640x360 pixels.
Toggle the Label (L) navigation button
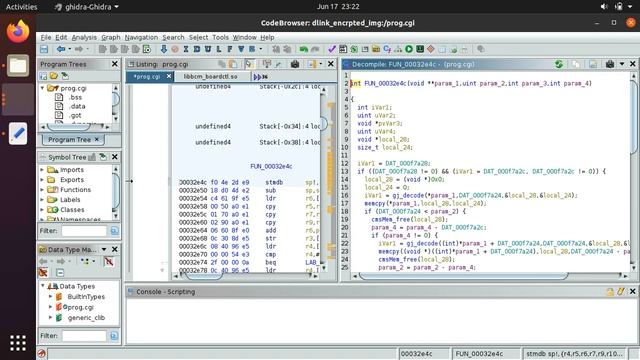click(x=219, y=49)
